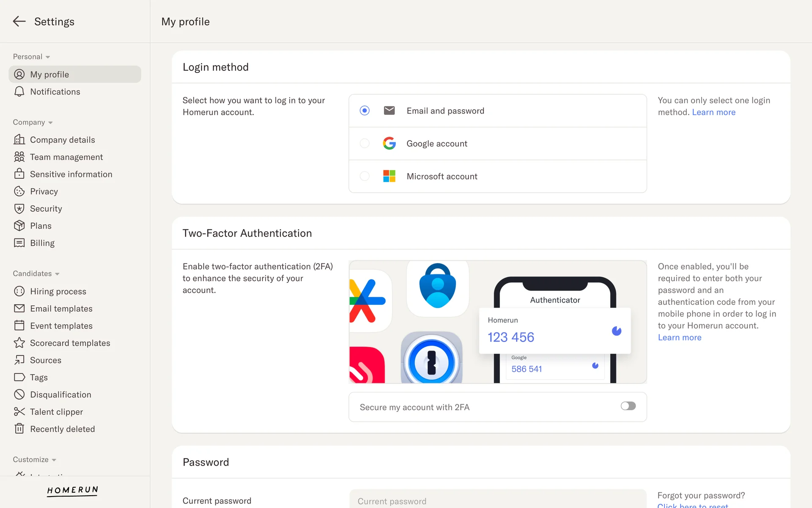Choose the Google account login option
This screenshot has width=812, height=508.
pyautogui.click(x=365, y=144)
